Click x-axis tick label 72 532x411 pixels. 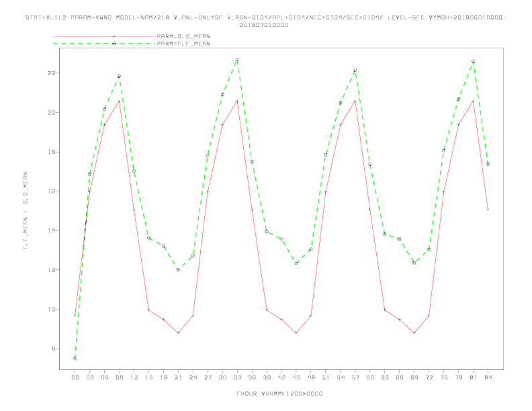pyautogui.click(x=429, y=377)
